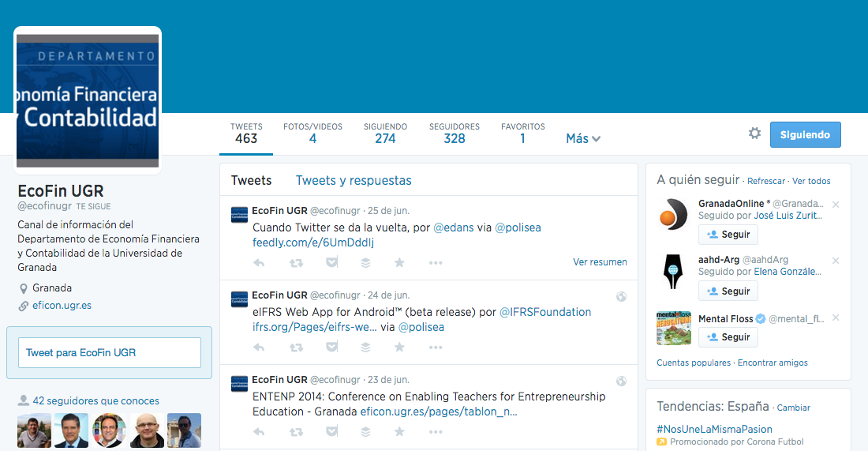Favorite the ENTENP 2014 conference tweet
Screen dimensions: 868x451
(399, 431)
